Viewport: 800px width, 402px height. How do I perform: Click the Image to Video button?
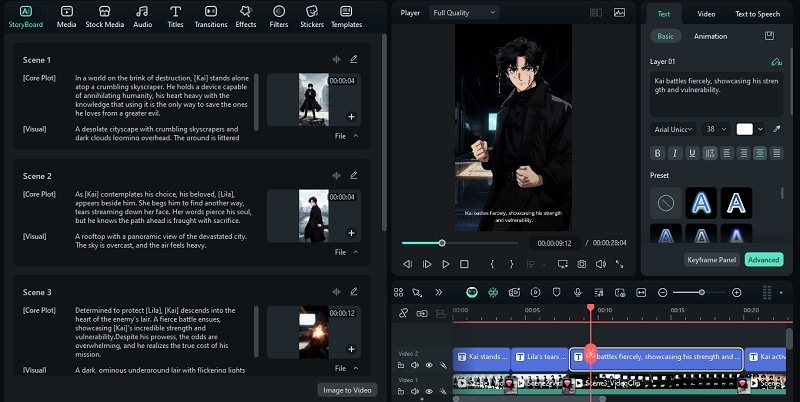[x=347, y=390]
